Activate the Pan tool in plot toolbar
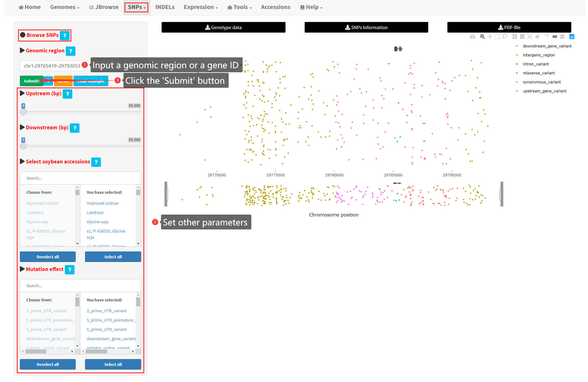The width and height of the screenshot is (588, 382). 490,37
